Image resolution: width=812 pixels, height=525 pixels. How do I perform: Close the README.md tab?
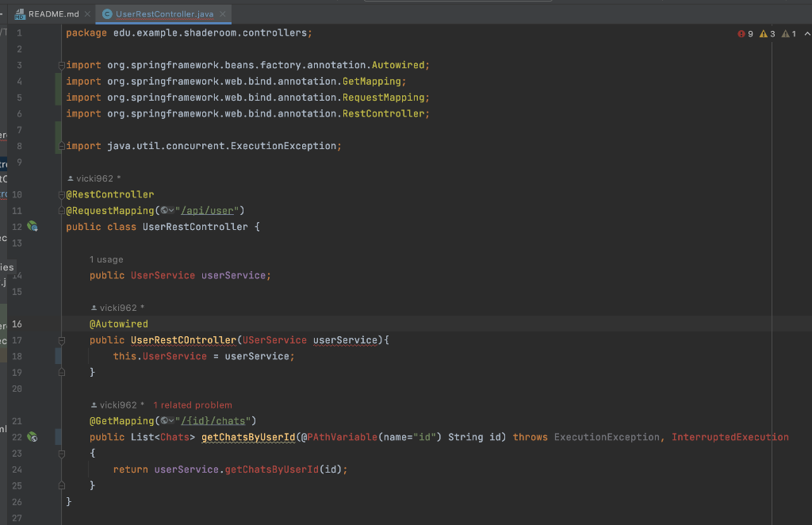click(87, 14)
